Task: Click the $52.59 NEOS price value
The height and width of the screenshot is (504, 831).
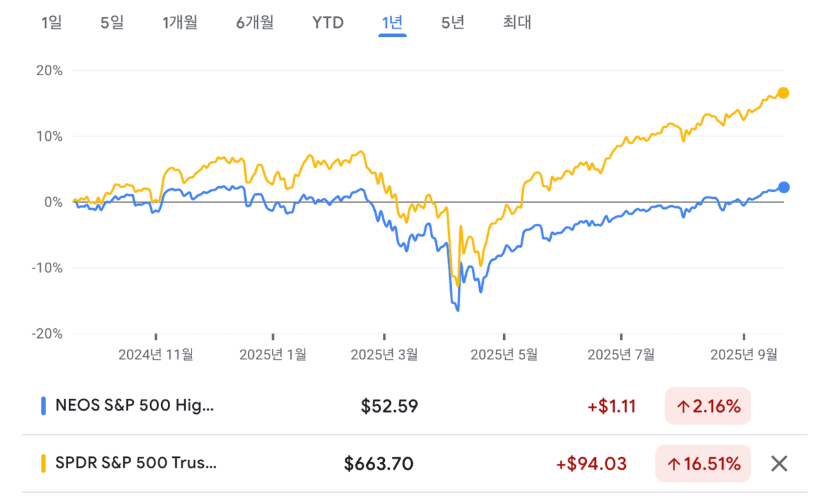Action: click(x=390, y=407)
